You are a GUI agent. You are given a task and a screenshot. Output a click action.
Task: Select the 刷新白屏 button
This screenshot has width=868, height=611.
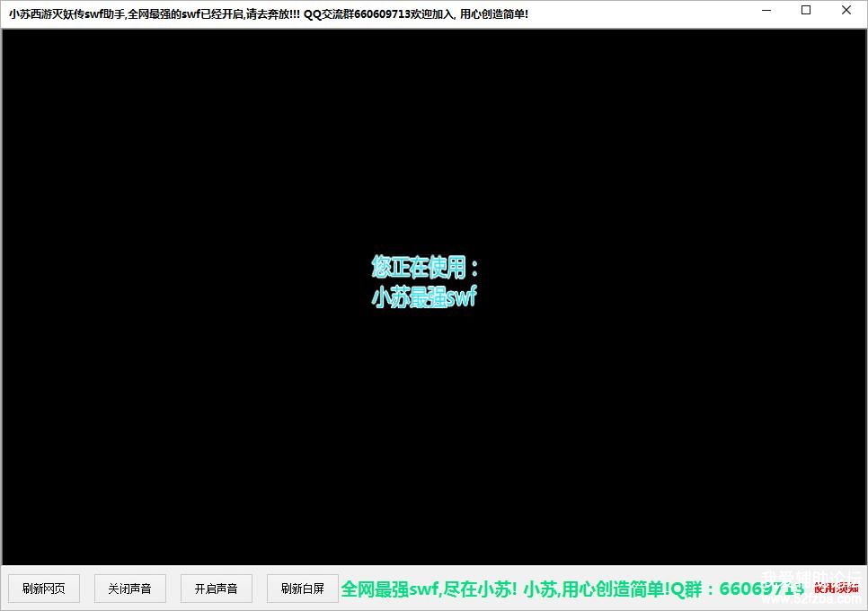303,589
